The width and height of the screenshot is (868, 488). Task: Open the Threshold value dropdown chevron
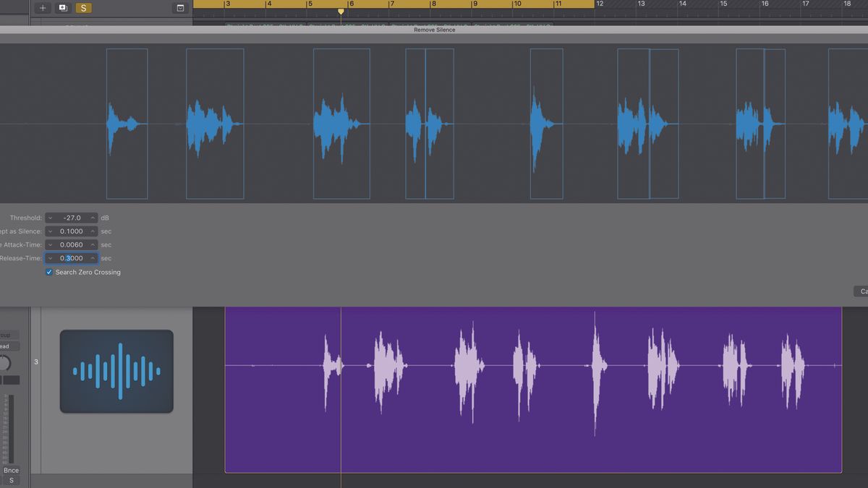pyautogui.click(x=51, y=217)
